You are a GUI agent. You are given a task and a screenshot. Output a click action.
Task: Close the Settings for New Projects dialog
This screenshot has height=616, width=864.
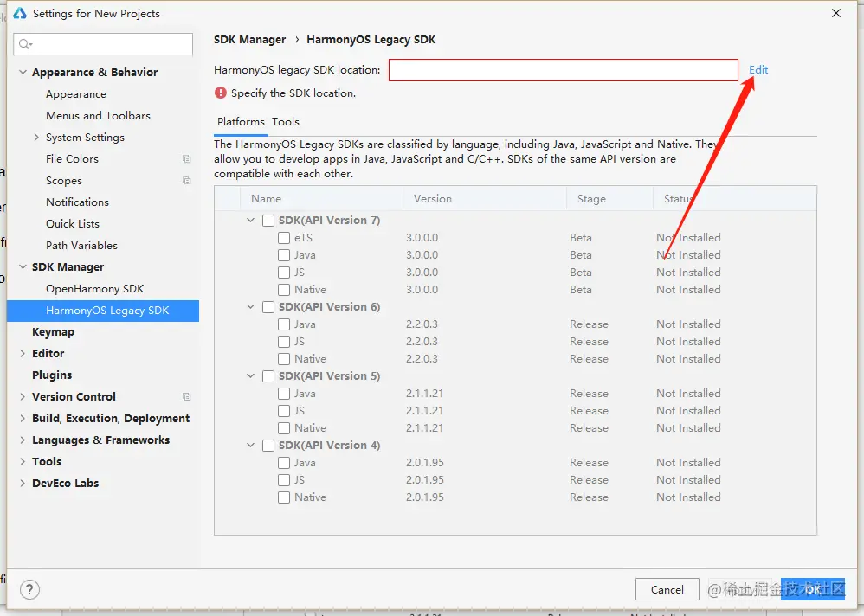[x=836, y=13]
